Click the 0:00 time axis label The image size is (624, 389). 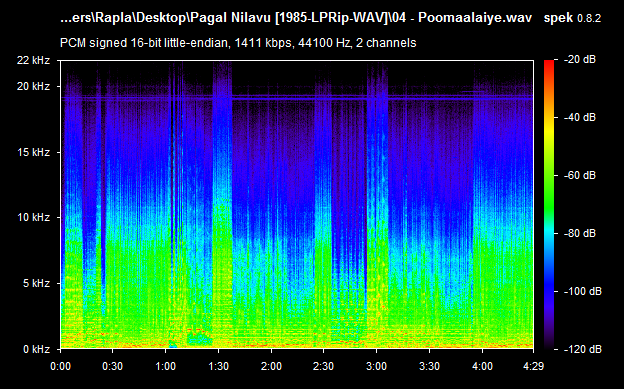60,366
